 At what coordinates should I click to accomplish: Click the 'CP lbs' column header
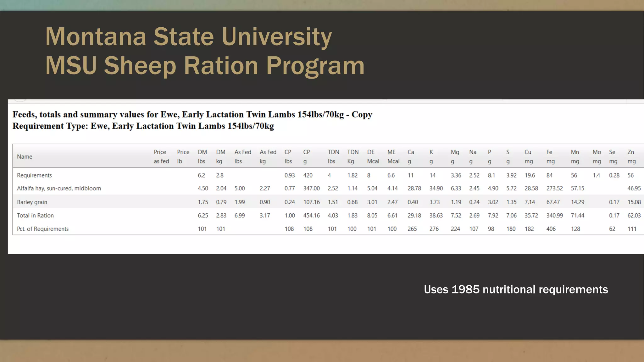pos(288,156)
